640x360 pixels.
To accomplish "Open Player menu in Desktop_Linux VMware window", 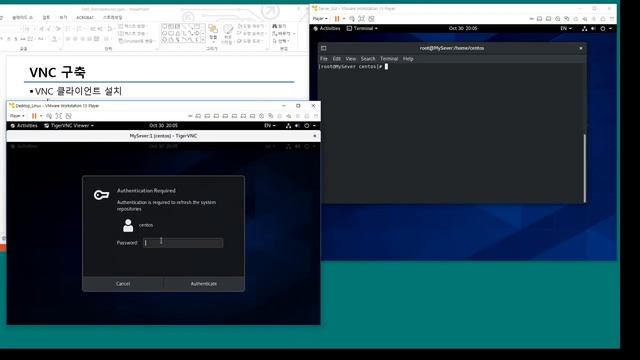I will 17,116.
